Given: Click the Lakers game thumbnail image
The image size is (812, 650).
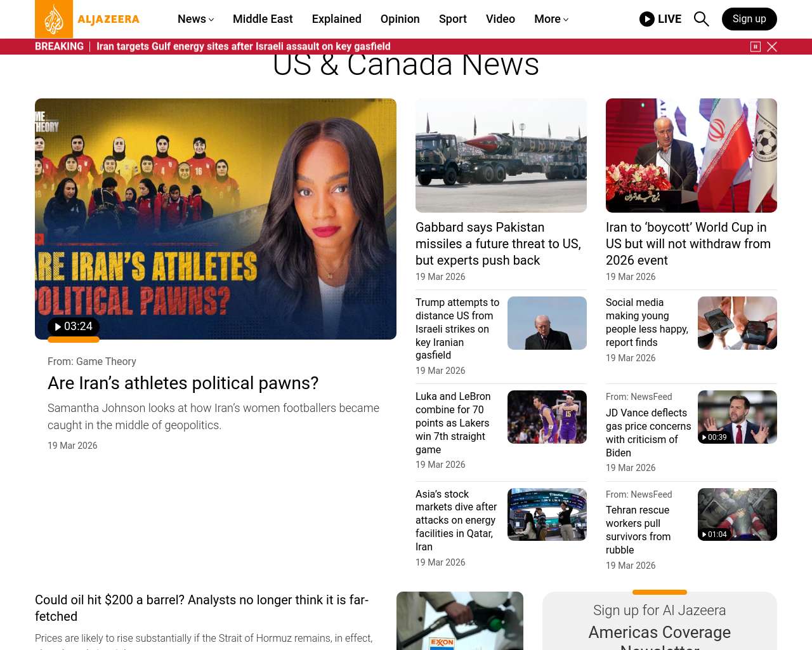Looking at the screenshot, I should [x=547, y=417].
